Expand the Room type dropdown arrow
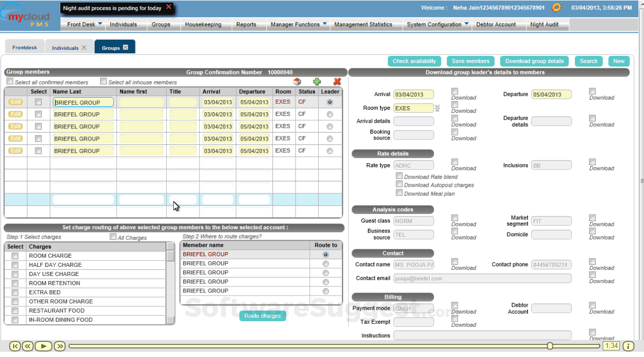The height and width of the screenshot is (357, 644). click(x=437, y=108)
